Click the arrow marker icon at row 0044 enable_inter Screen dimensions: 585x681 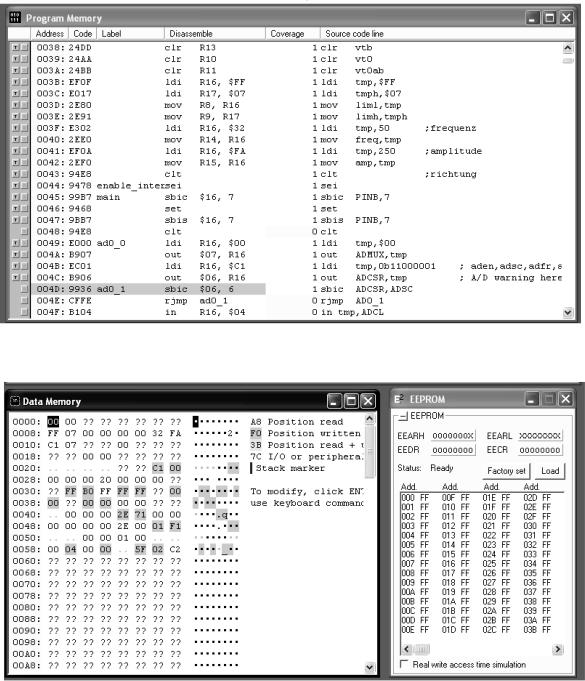pos(16,185)
